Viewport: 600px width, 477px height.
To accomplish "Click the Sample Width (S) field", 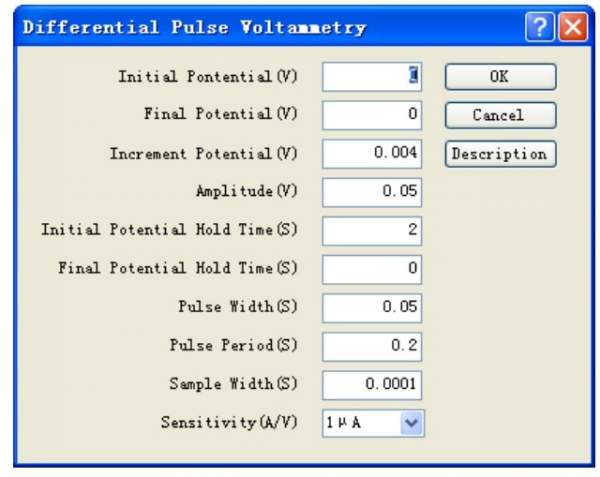I will pyautogui.click(x=372, y=384).
